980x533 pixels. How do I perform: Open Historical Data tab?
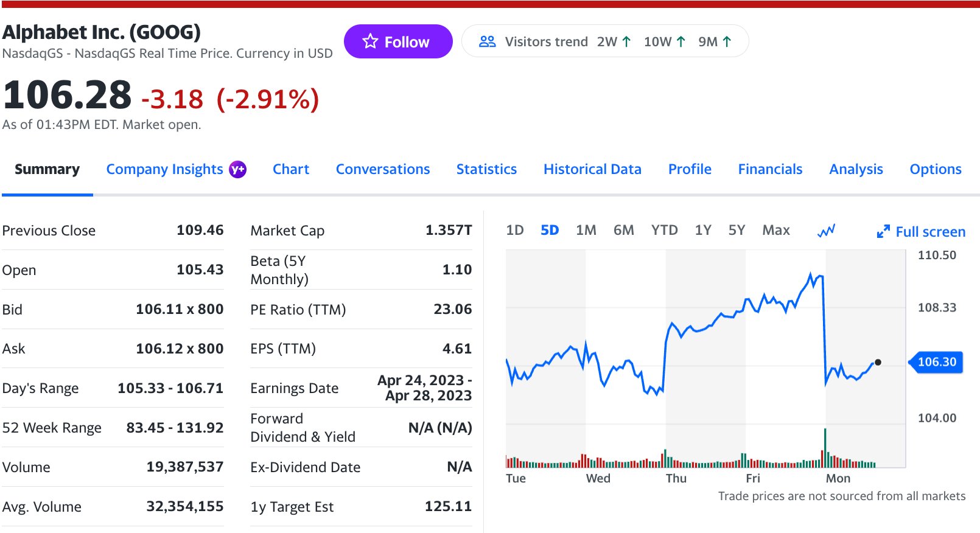pyautogui.click(x=592, y=169)
